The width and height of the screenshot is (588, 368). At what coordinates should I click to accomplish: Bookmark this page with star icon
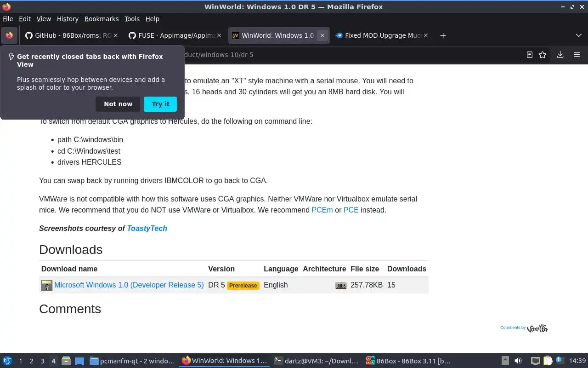[x=543, y=55]
